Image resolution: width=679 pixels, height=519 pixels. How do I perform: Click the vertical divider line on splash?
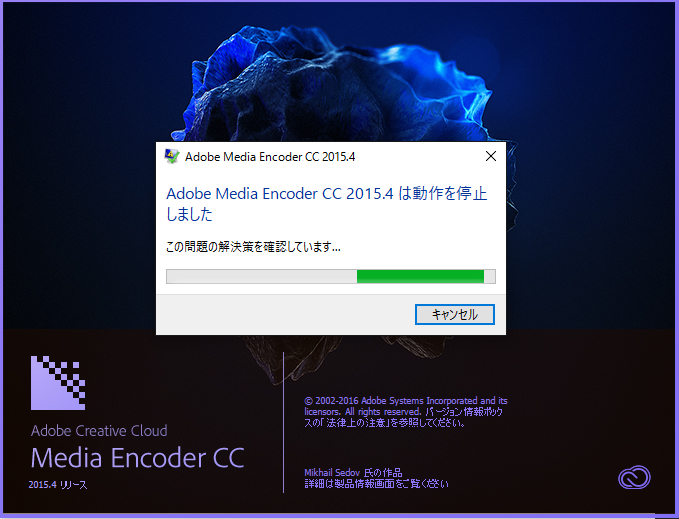284,422
